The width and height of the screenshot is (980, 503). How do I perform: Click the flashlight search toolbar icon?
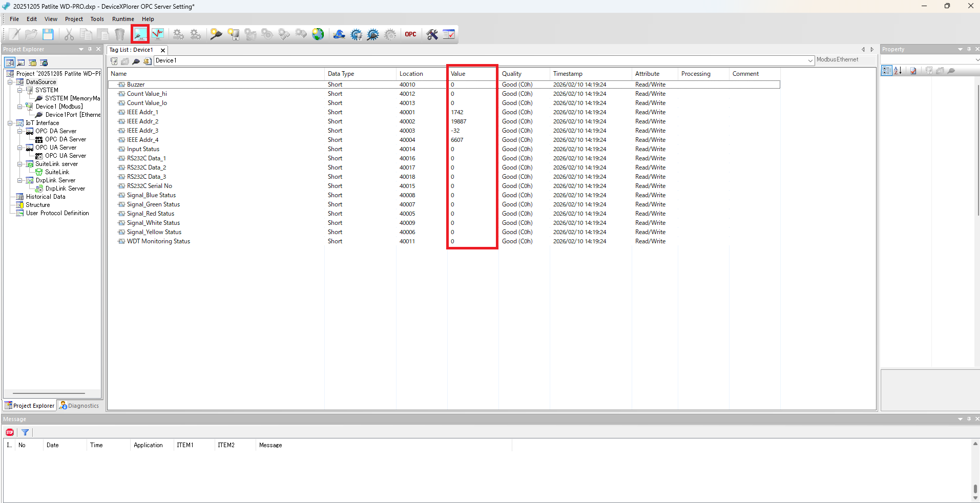point(216,34)
